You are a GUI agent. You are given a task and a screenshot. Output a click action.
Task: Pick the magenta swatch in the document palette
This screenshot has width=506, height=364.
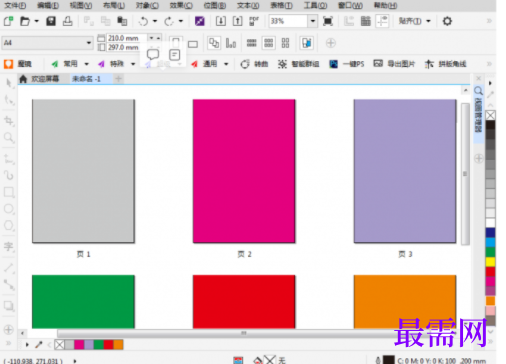pos(79,344)
